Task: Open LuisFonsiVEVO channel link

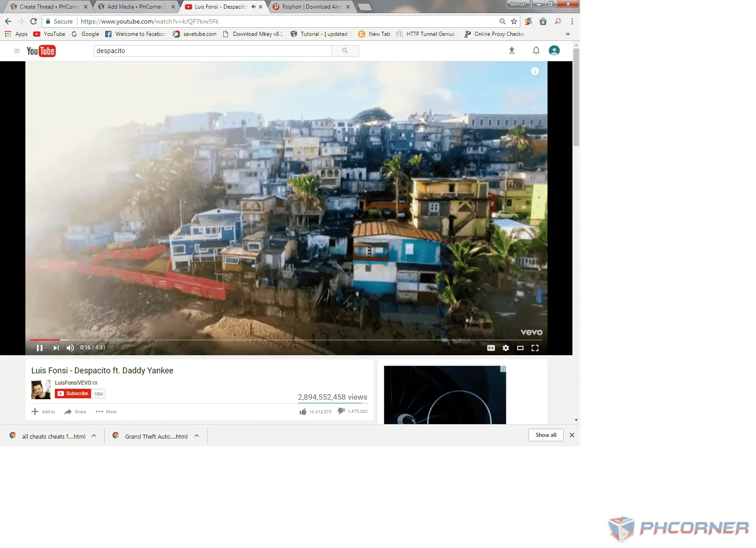Action: pos(73,383)
